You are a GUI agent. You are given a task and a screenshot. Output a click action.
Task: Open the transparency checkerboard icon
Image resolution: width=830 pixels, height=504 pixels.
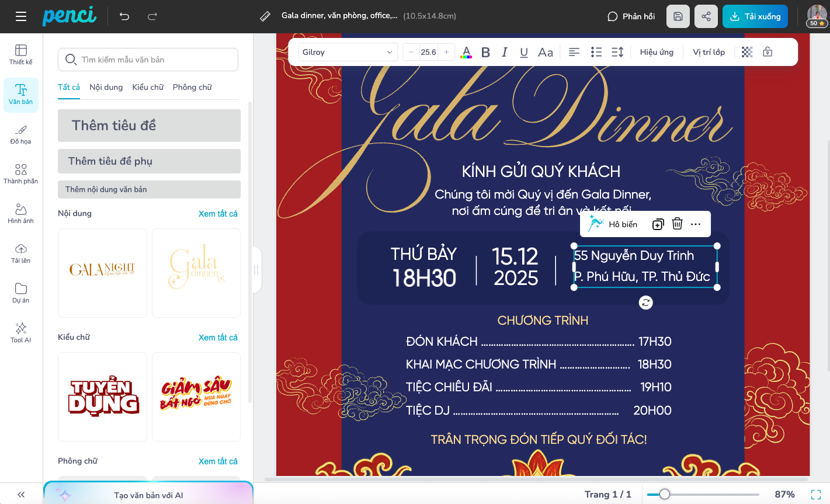tap(747, 52)
